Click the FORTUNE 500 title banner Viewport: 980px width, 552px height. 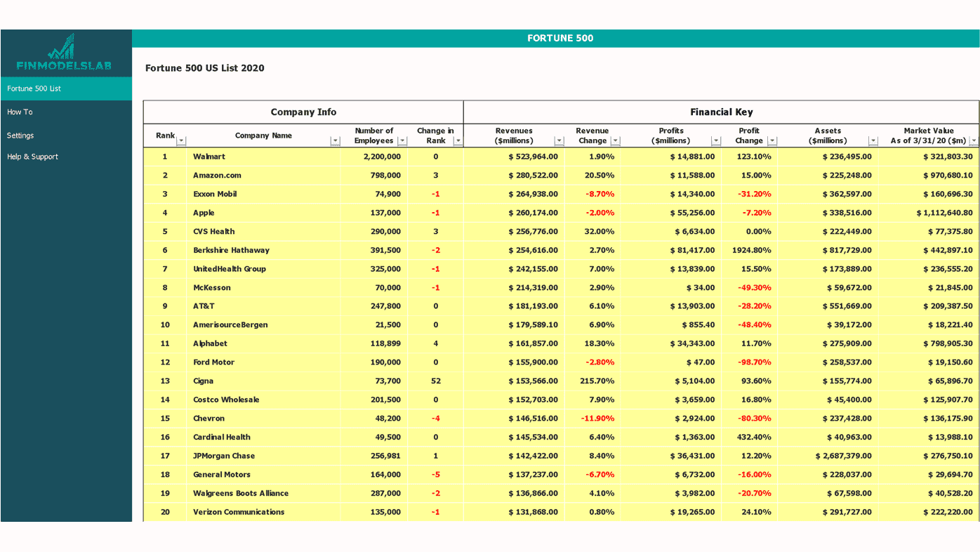tap(555, 39)
